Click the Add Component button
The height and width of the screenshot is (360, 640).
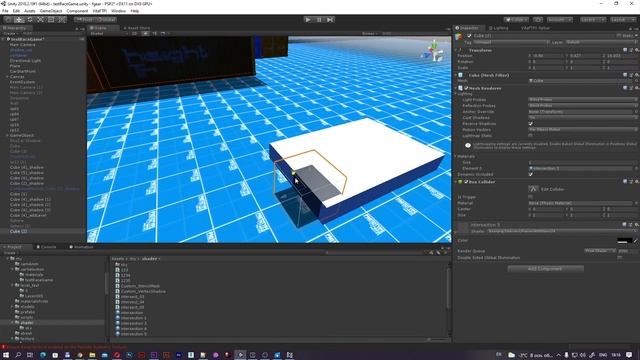point(545,269)
